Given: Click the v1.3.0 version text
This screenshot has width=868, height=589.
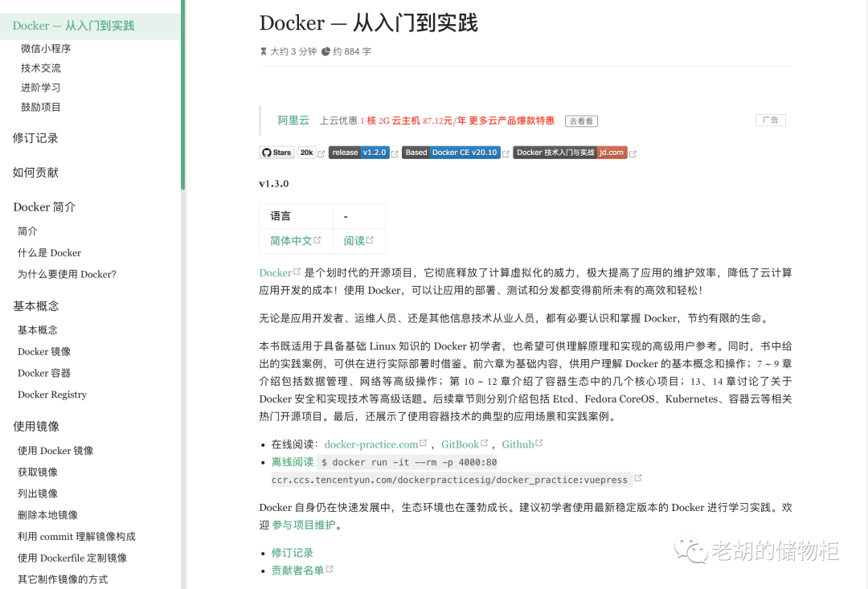Looking at the screenshot, I should click(274, 184).
